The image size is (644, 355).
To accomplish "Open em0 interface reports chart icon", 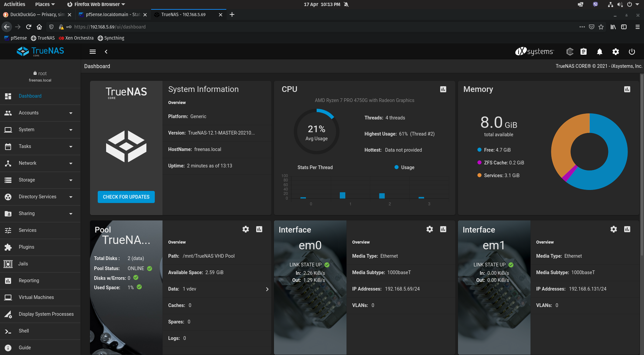I will pos(443,229).
